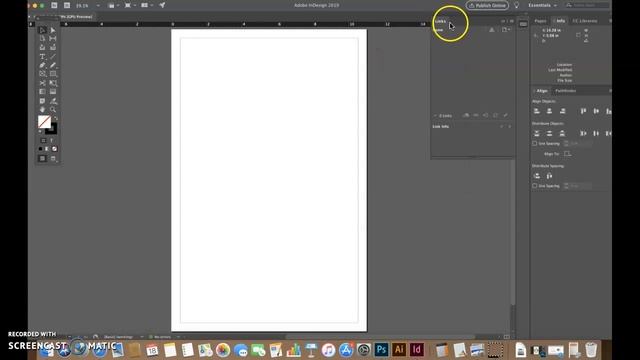Click Distribute Left Edges icon
This screenshot has height=360, width=640.
pos(583,133)
